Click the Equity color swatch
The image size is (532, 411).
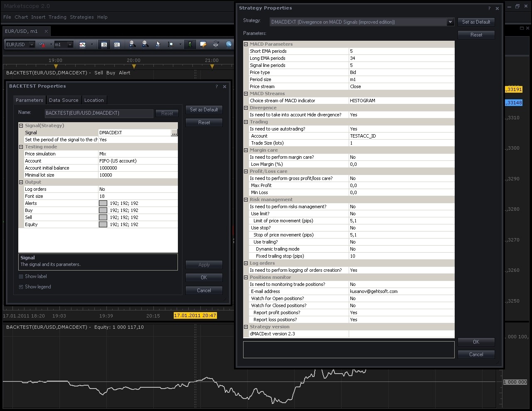pyautogui.click(x=103, y=224)
